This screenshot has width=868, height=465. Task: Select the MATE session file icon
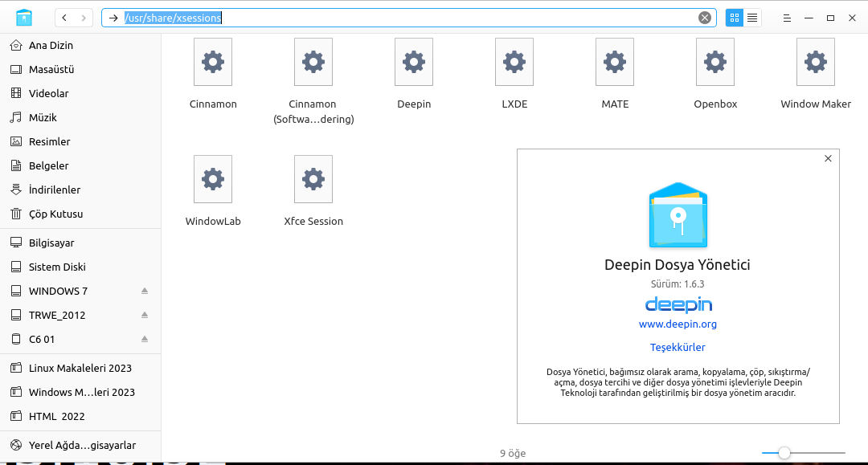[x=615, y=62]
